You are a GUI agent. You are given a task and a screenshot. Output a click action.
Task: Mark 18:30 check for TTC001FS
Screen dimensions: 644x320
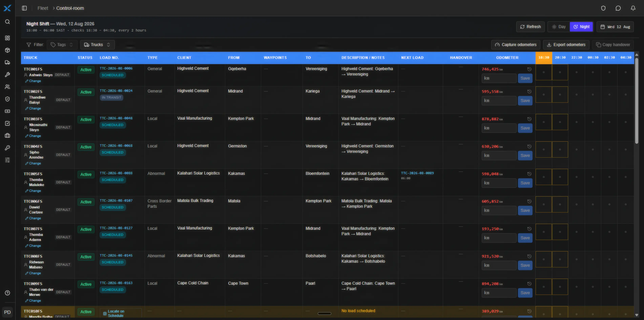coord(544,72)
